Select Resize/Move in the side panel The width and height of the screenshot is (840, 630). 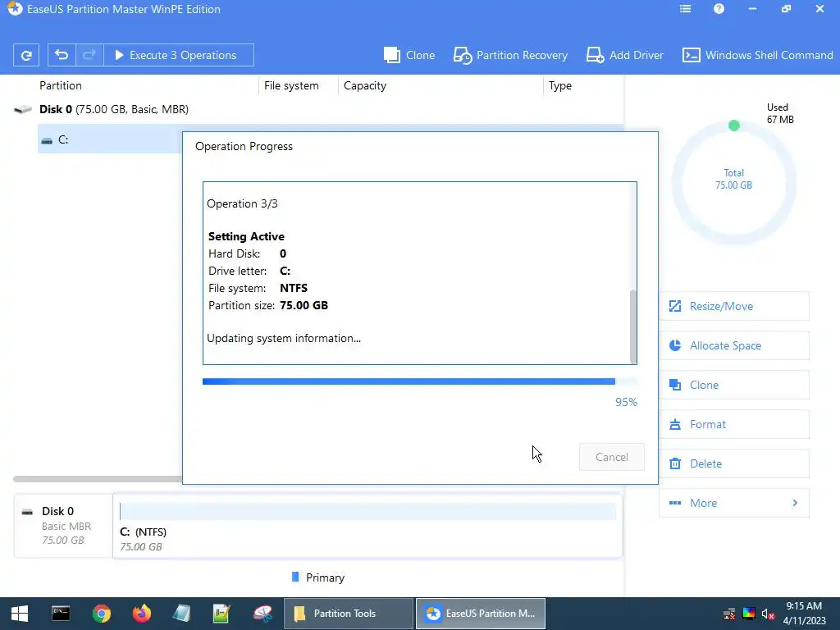pos(734,306)
